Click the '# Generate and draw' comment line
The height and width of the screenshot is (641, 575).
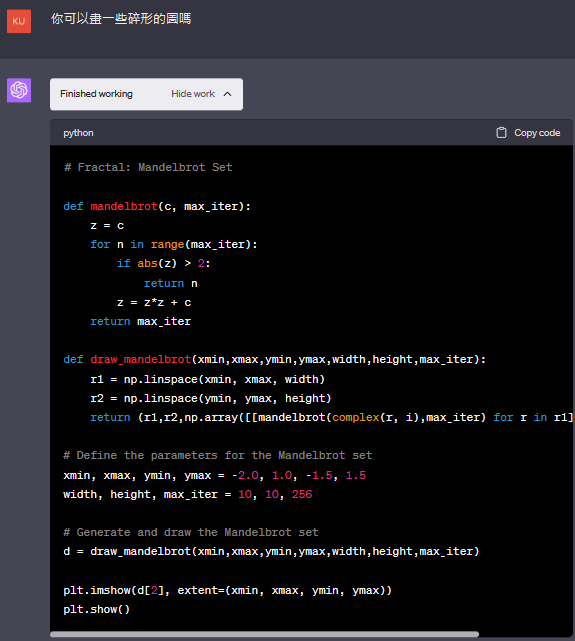tap(191, 532)
